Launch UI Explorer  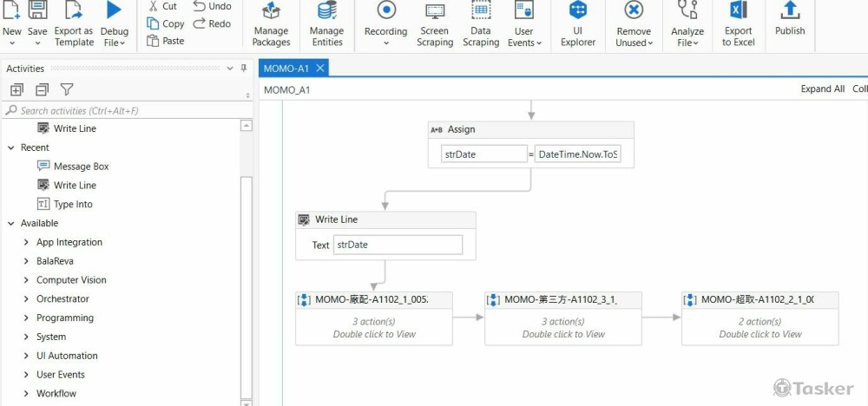tap(578, 25)
